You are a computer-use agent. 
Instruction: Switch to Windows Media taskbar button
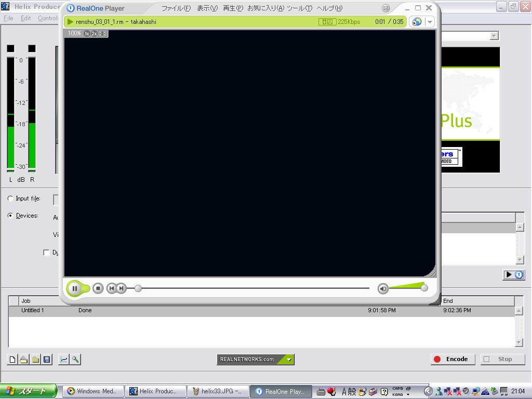[93, 391]
